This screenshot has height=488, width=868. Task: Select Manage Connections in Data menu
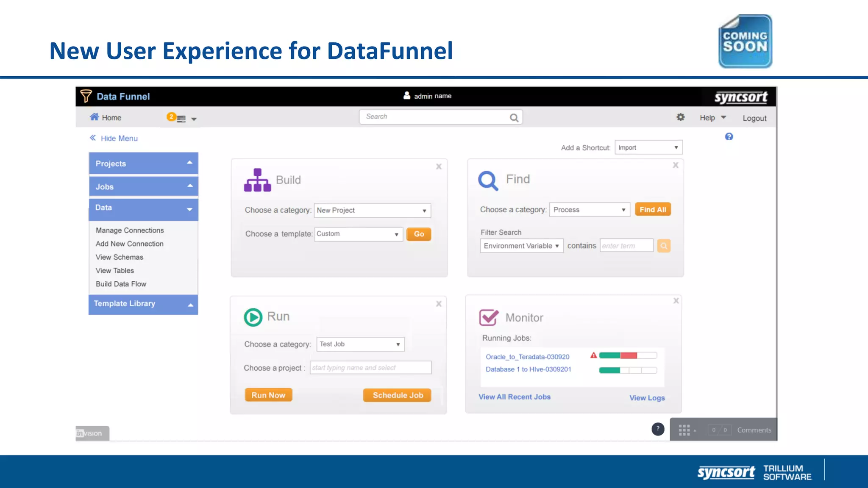130,230
